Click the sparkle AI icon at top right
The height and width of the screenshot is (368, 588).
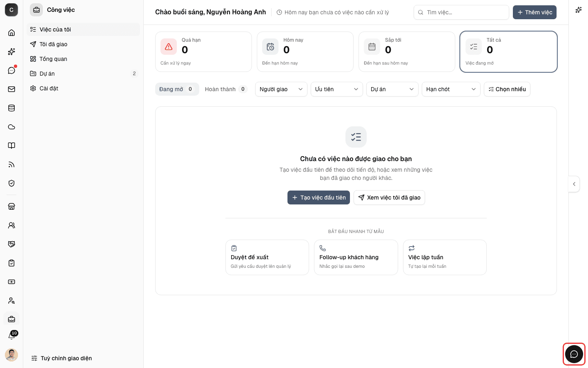tap(579, 10)
